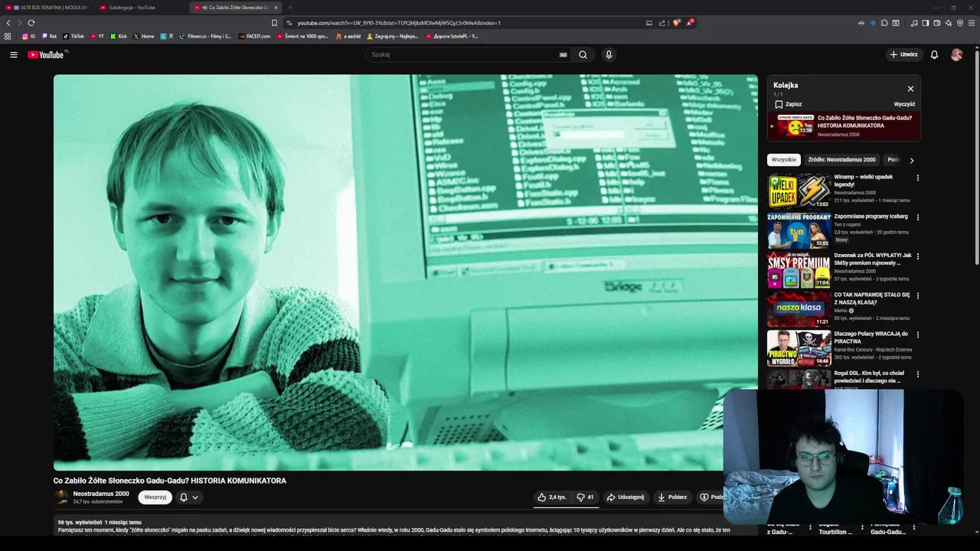Close the Kolejka queue panel

point(910,89)
